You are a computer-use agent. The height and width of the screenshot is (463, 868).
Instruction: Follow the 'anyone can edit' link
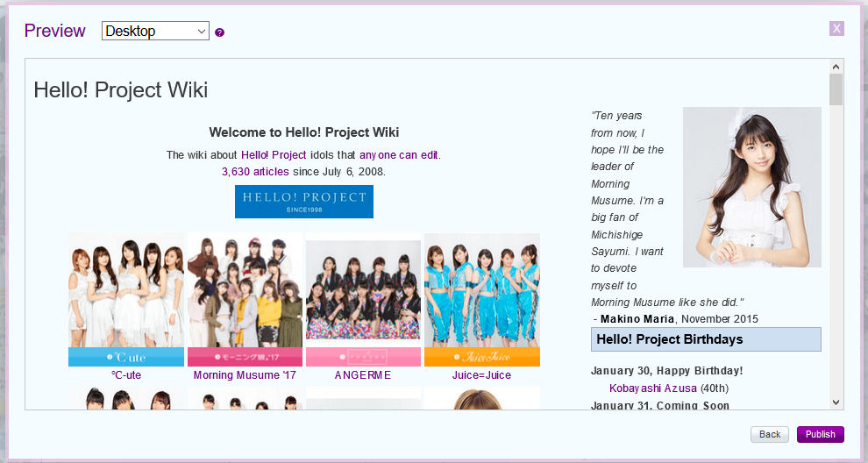399,155
